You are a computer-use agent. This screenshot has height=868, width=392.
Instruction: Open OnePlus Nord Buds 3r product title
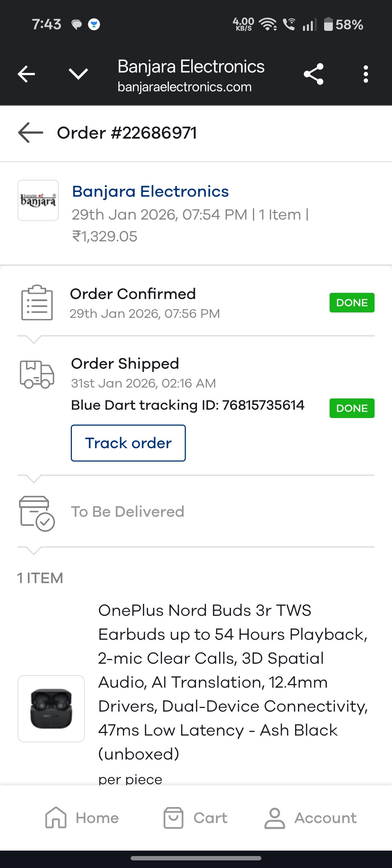232,682
